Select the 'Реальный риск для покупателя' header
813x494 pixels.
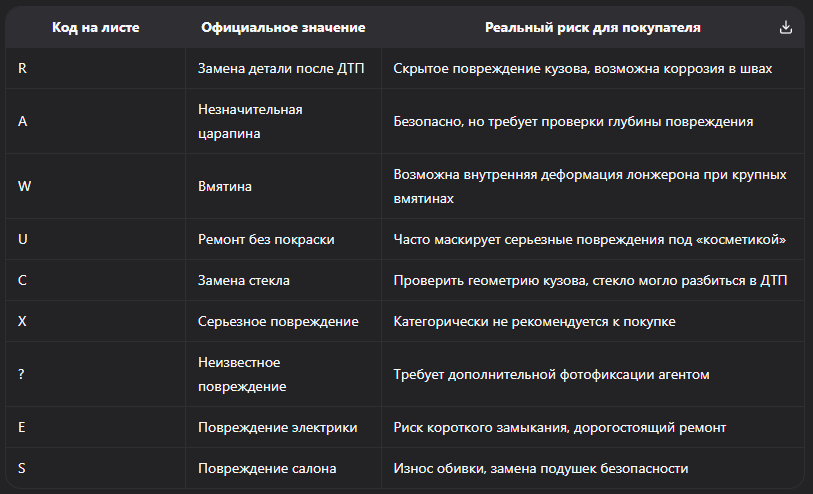pos(593,27)
